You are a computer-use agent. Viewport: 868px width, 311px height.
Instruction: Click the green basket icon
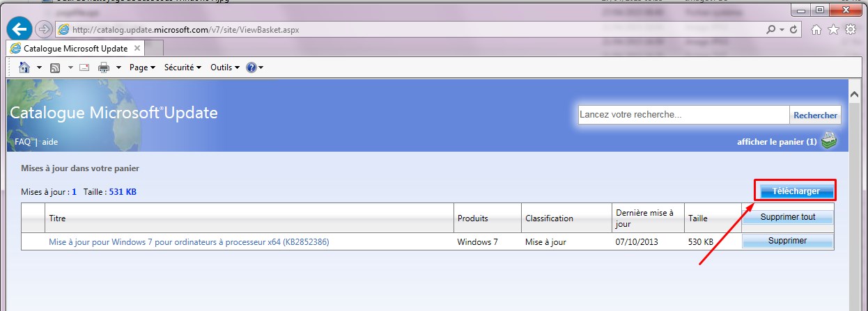[x=828, y=141]
